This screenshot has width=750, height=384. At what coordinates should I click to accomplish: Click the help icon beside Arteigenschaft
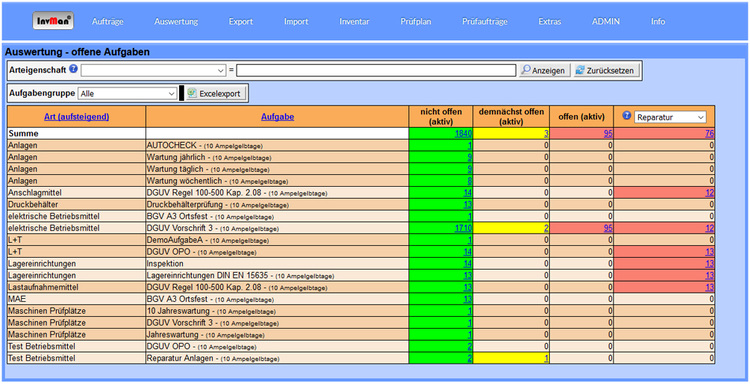73,69
